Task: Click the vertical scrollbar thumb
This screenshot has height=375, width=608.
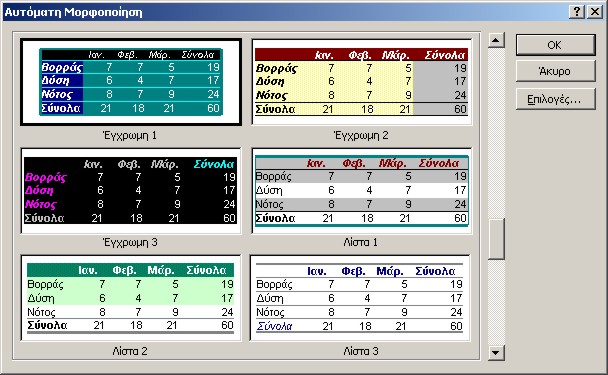Action: pyautogui.click(x=496, y=239)
